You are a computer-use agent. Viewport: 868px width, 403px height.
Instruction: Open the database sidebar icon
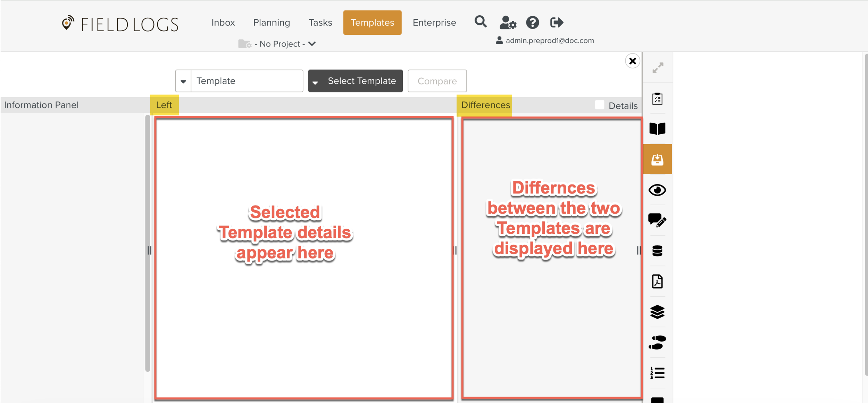[657, 250]
